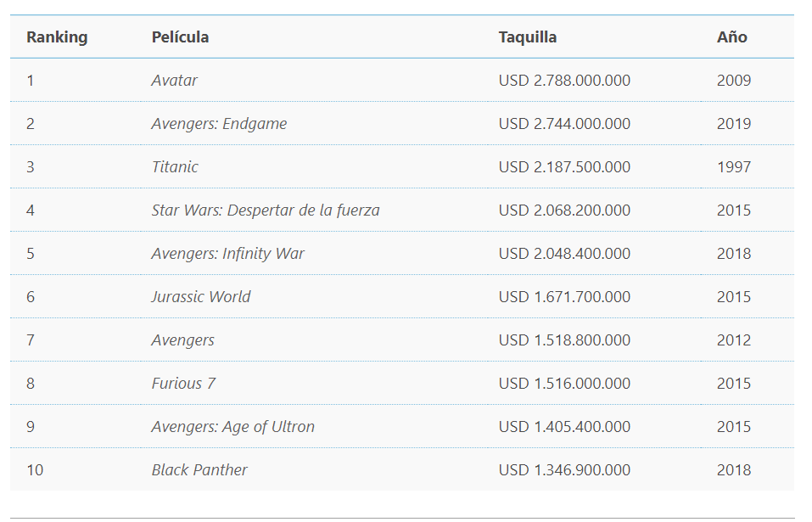Click Star Wars: Despertar de la fuerza

pyautogui.click(x=265, y=210)
